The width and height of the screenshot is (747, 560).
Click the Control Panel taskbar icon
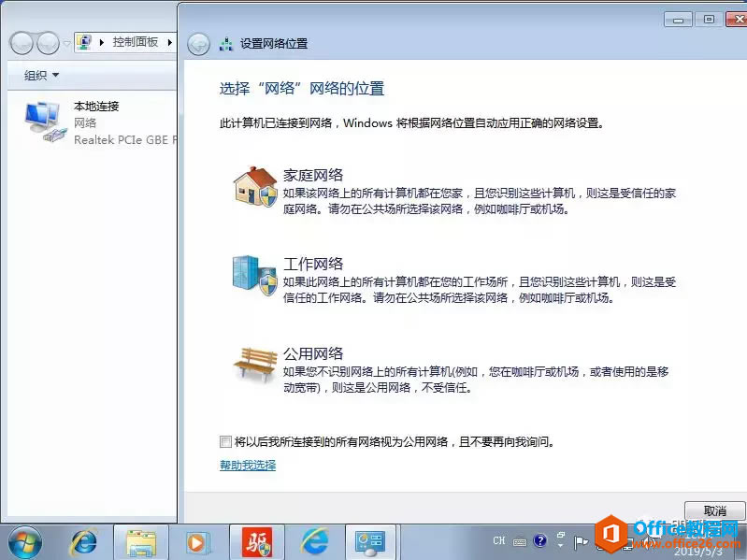tap(370, 543)
